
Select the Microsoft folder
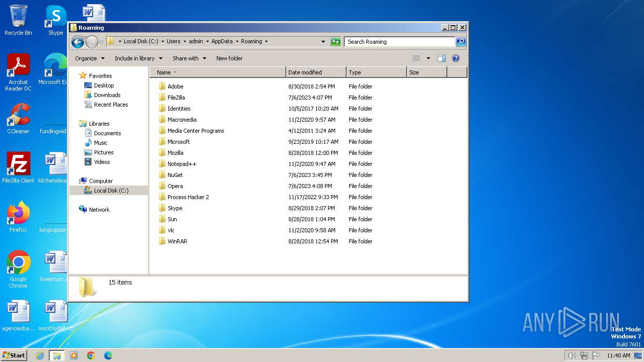pyautogui.click(x=179, y=142)
